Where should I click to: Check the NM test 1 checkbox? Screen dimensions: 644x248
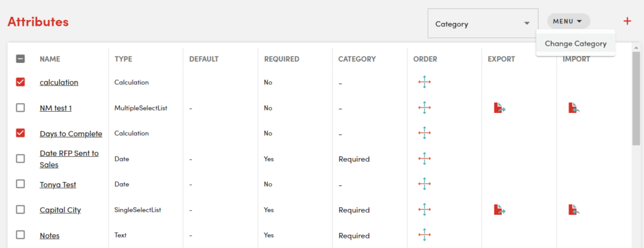21,108
